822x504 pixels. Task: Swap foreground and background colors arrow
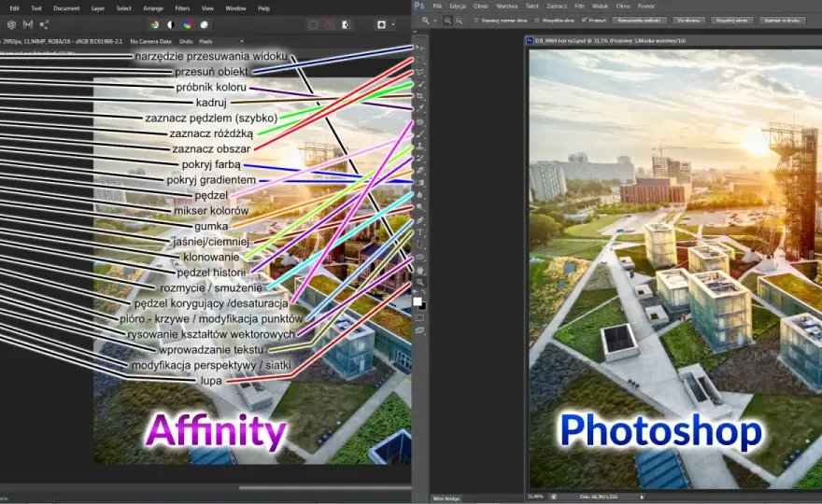423,293
